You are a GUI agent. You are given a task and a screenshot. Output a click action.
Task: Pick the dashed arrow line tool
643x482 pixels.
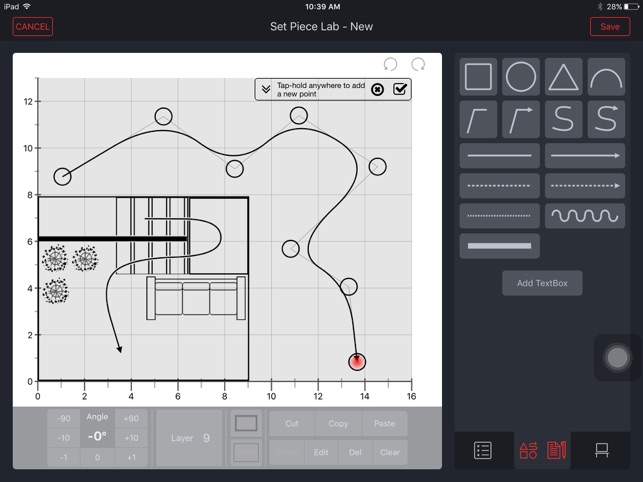[x=585, y=186]
